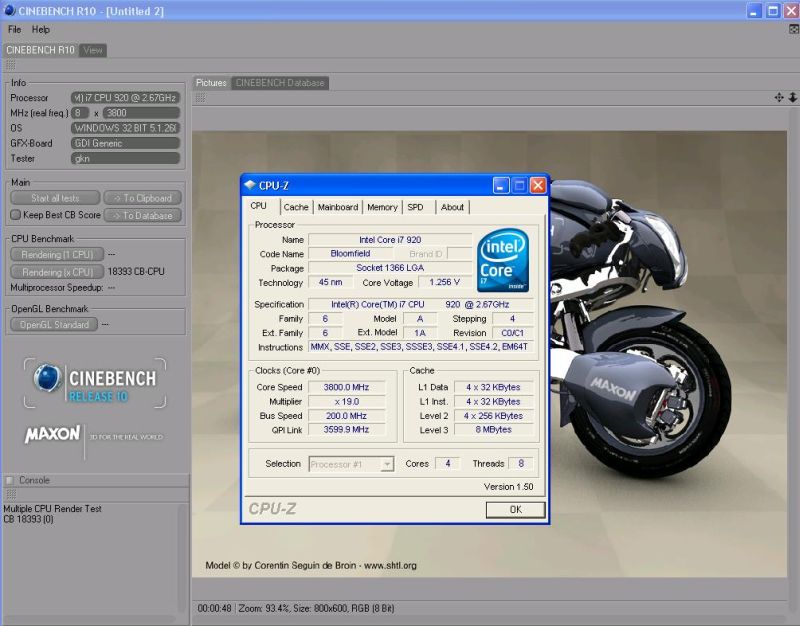Click the Cores value 4

tap(447, 463)
